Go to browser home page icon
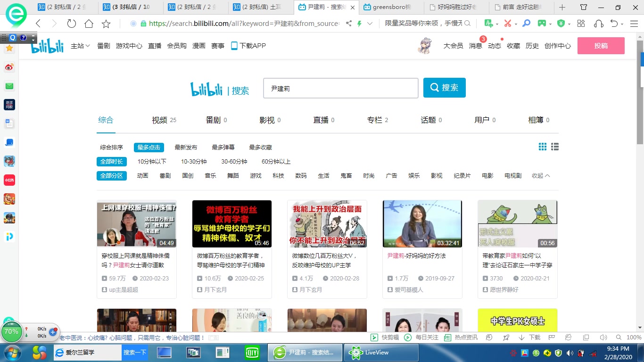644x362 pixels. point(89,24)
